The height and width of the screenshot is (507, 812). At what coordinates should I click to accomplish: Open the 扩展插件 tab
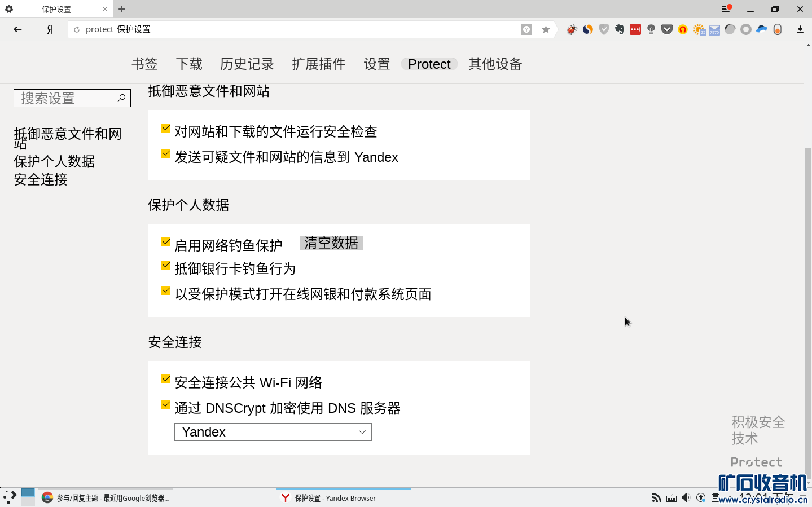pos(319,64)
